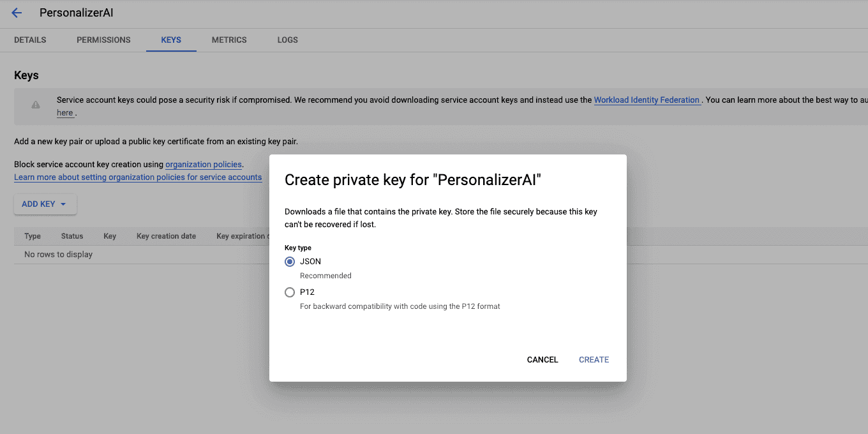
Task: Open the service accounts policies learn more link
Action: [x=138, y=177]
